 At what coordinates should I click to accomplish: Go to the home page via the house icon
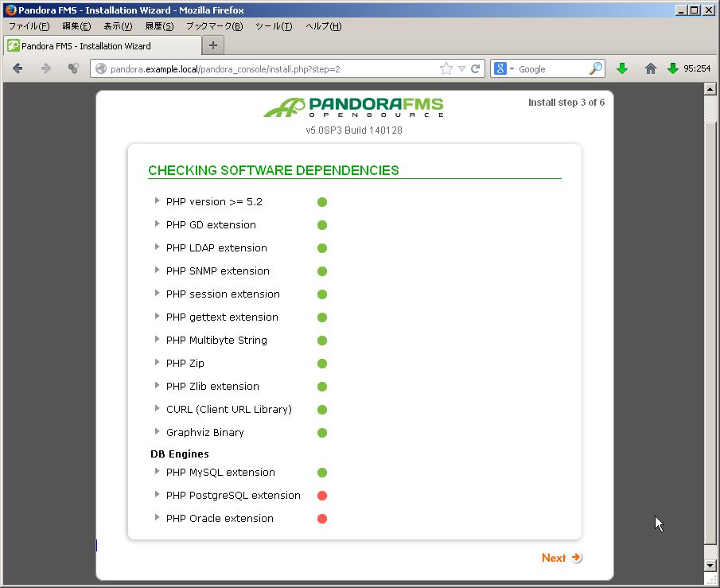(650, 69)
